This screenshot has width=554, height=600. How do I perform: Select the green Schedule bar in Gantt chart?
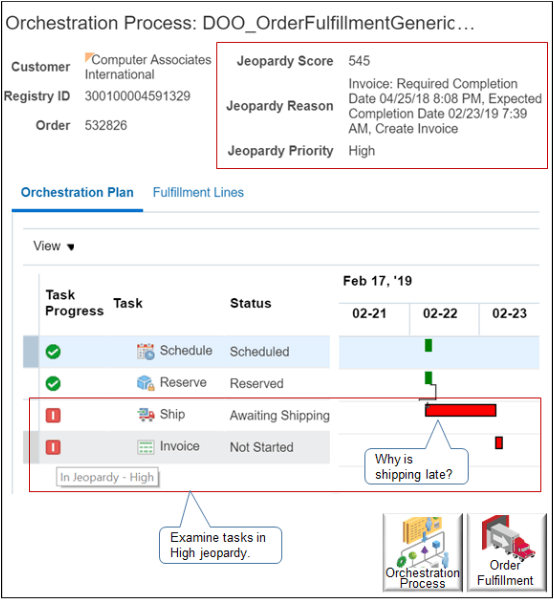pyautogui.click(x=429, y=345)
